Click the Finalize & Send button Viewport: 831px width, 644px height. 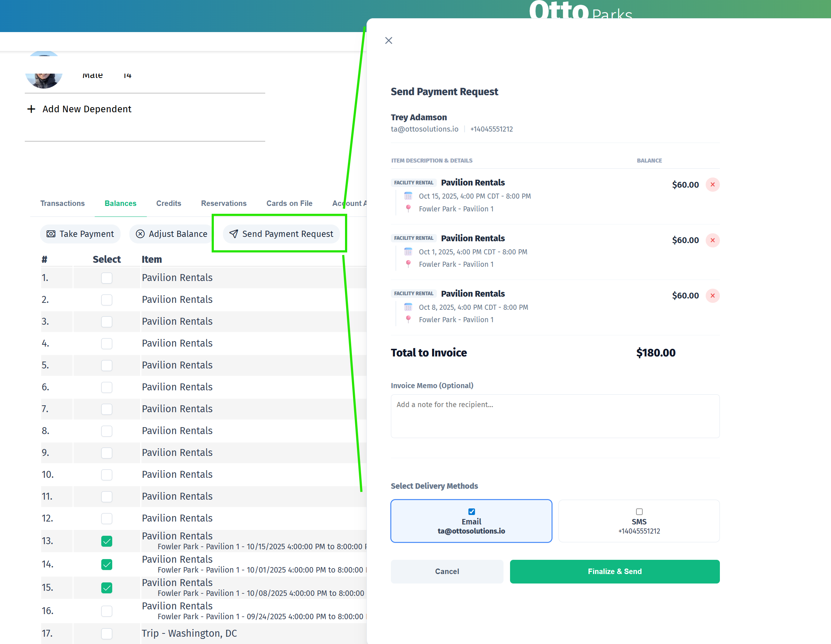[x=614, y=571]
